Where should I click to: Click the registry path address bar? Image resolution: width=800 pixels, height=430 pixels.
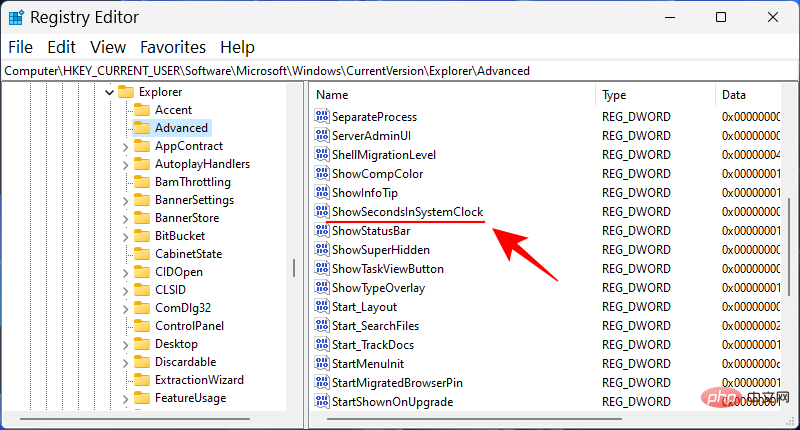[x=400, y=71]
